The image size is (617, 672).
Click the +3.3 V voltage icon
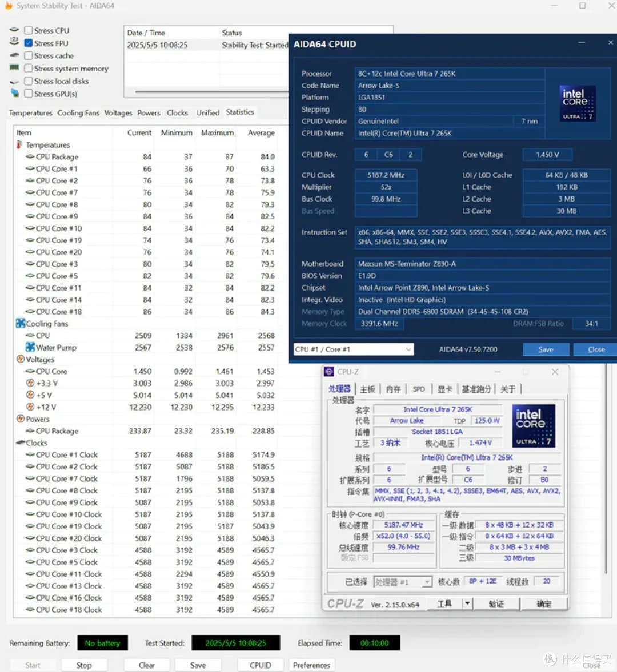30,383
